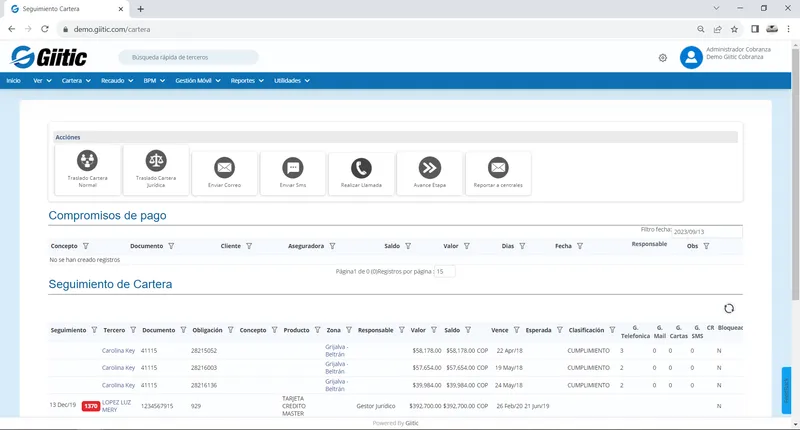This screenshot has height=430, width=800.
Task: Click the Realizar Llamada phone icon
Action: click(x=361, y=167)
